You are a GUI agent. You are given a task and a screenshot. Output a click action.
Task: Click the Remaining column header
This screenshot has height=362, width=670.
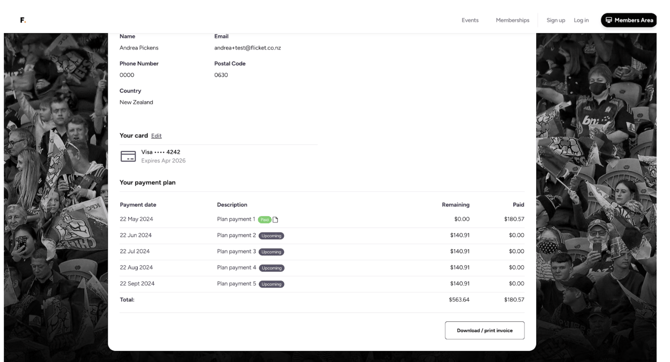[x=455, y=205]
